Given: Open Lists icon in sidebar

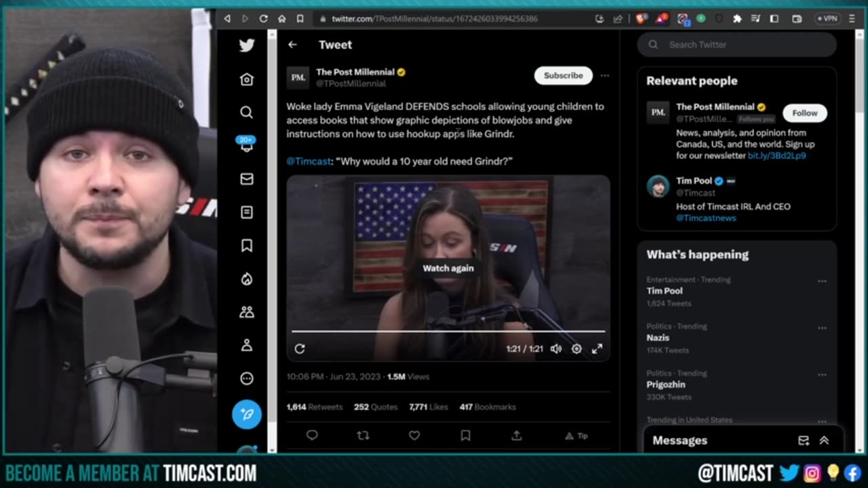Looking at the screenshot, I should coord(247,212).
